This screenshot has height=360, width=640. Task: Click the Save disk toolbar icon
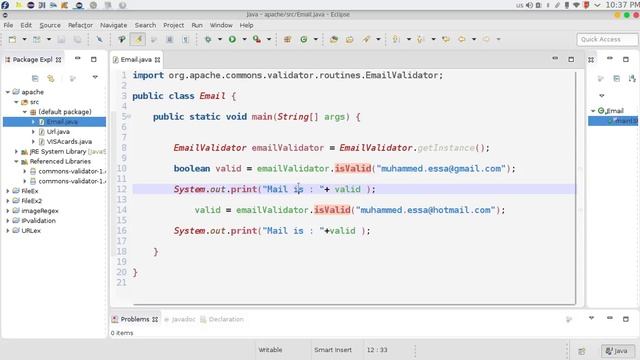click(x=61, y=40)
